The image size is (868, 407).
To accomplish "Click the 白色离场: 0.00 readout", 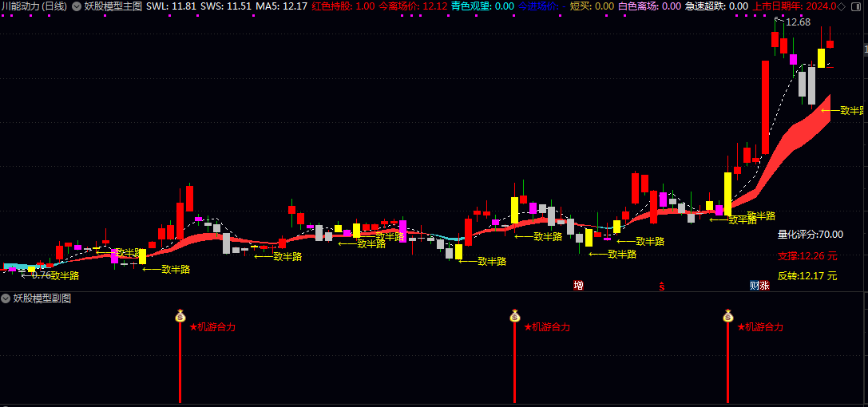I will (649, 6).
